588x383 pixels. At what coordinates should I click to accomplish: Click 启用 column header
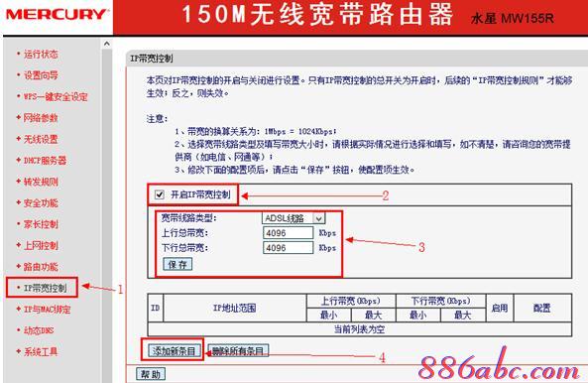(500, 308)
